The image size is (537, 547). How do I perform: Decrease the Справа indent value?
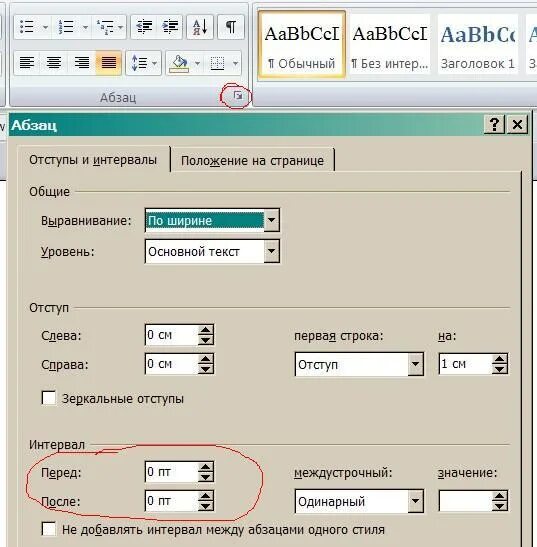(206, 369)
